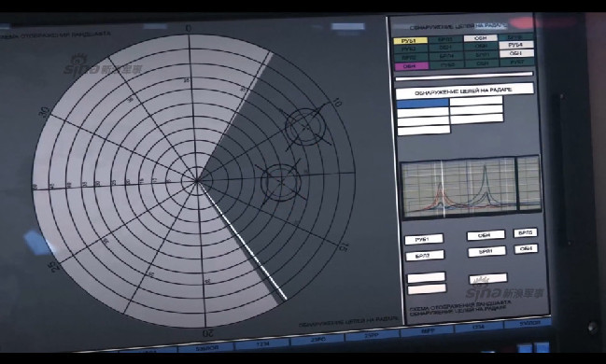Toggle the magenta ОБН cell in status grid
Screen dimensions: 606x364
coord(412,66)
